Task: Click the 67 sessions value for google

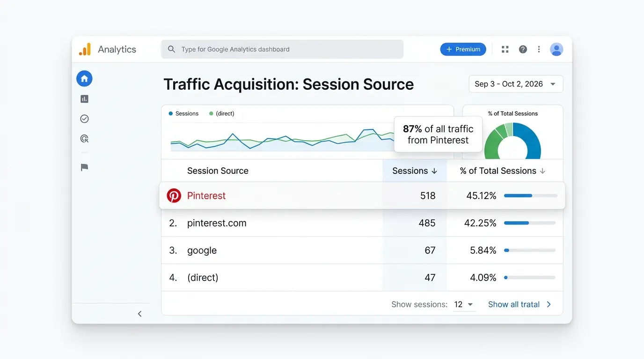Action: [x=430, y=250]
